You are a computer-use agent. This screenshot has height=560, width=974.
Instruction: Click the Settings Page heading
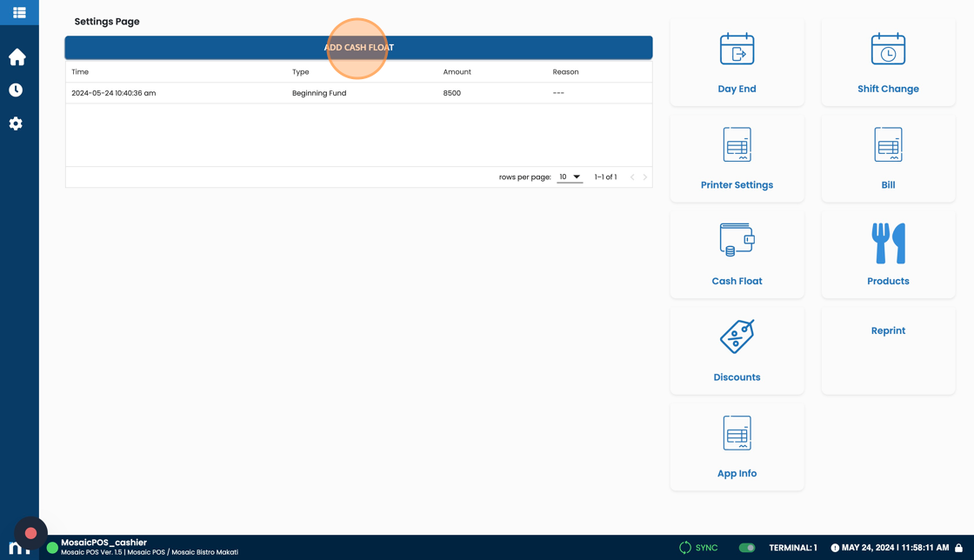tap(107, 22)
